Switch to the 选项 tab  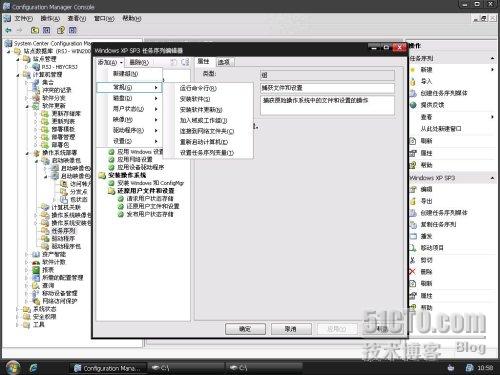click(x=224, y=62)
